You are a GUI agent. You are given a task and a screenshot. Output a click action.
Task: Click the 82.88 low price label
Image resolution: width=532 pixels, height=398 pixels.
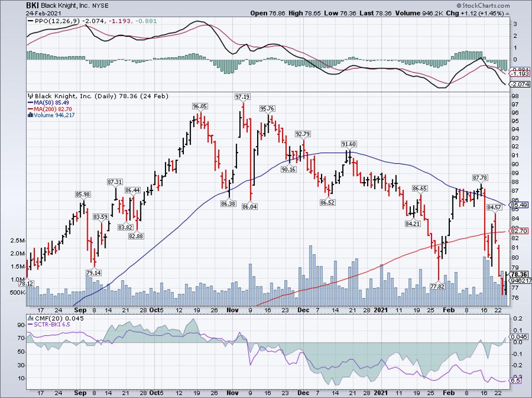click(135, 236)
